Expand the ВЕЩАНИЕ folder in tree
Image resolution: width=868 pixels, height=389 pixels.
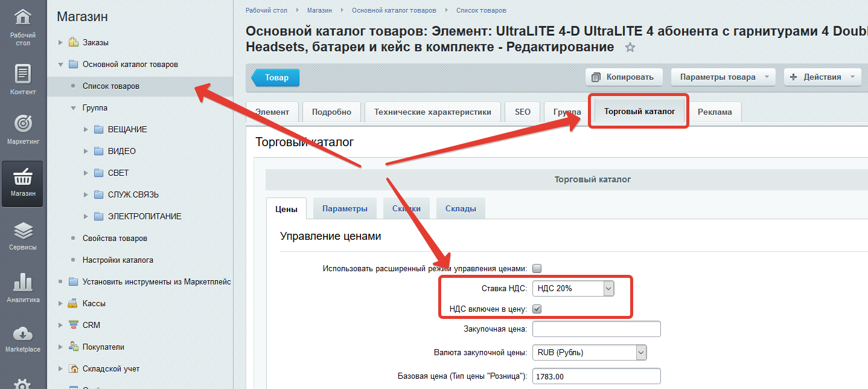pos(86,129)
